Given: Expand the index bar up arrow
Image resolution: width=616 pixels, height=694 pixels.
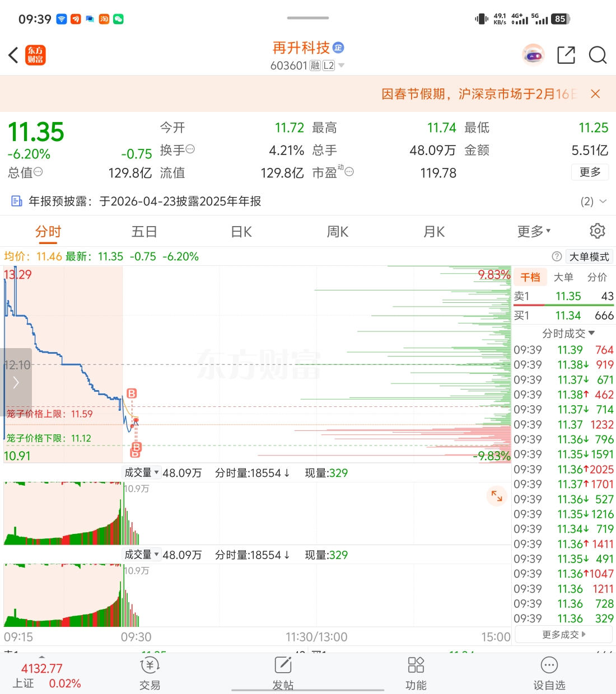Looking at the screenshot, I should pyautogui.click(x=42, y=657).
